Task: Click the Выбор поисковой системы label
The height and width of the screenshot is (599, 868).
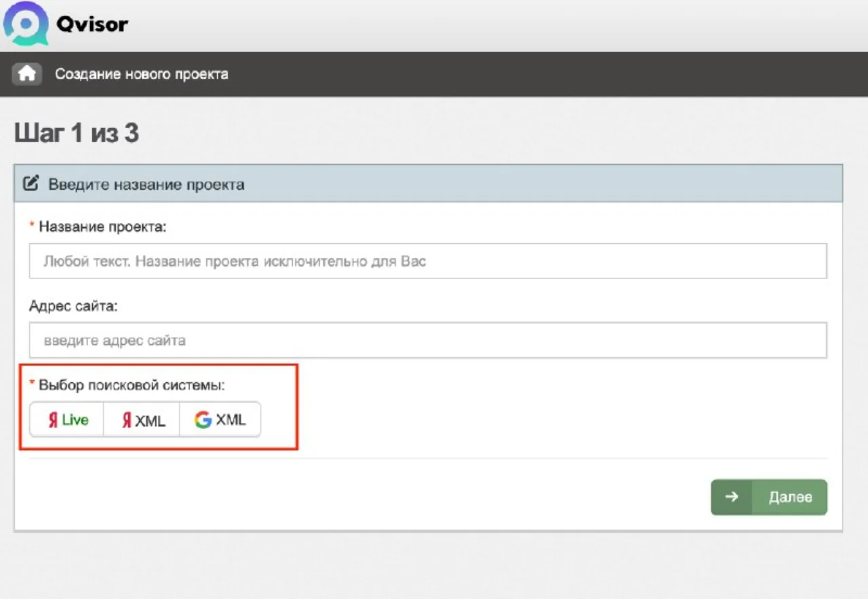Action: (x=132, y=386)
